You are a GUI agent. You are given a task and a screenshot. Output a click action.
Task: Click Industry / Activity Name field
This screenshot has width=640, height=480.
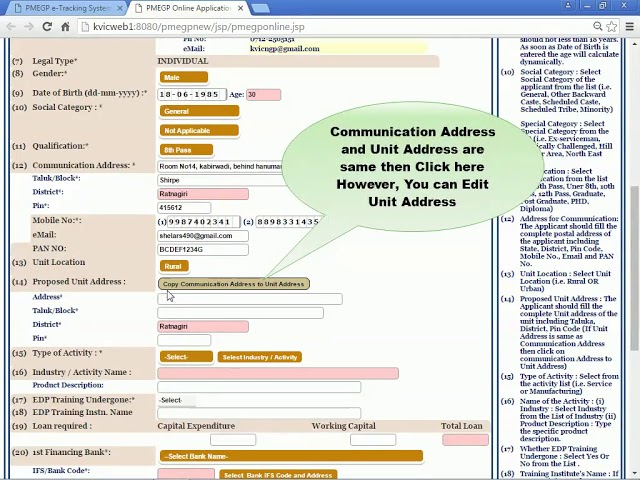[x=278, y=373]
